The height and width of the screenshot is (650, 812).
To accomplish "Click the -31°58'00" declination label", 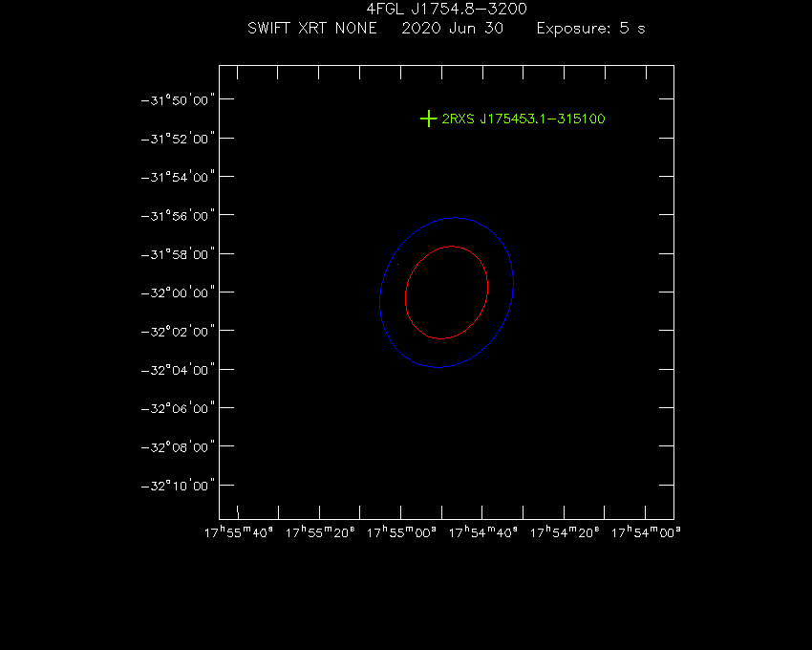I will [178, 254].
